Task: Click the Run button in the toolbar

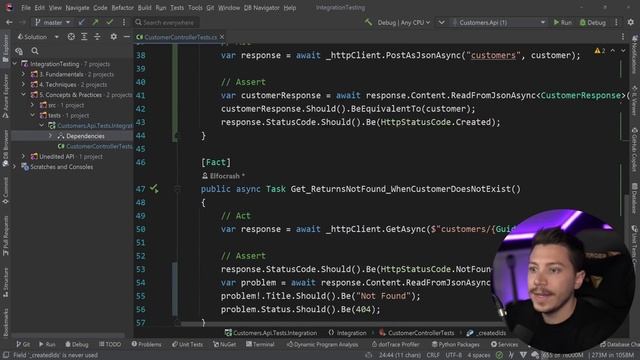Action: click(x=562, y=22)
